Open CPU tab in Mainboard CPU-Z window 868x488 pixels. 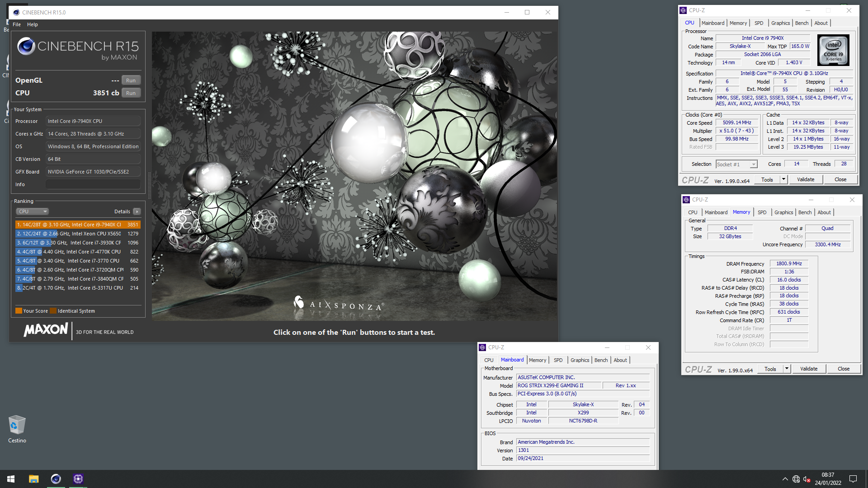coord(489,360)
